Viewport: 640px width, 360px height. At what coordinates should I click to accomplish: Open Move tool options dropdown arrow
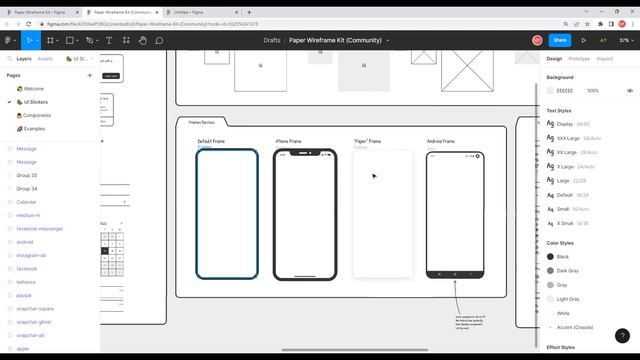click(x=37, y=41)
